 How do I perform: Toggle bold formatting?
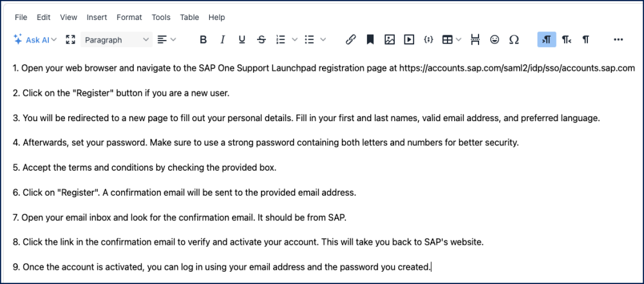coord(204,40)
